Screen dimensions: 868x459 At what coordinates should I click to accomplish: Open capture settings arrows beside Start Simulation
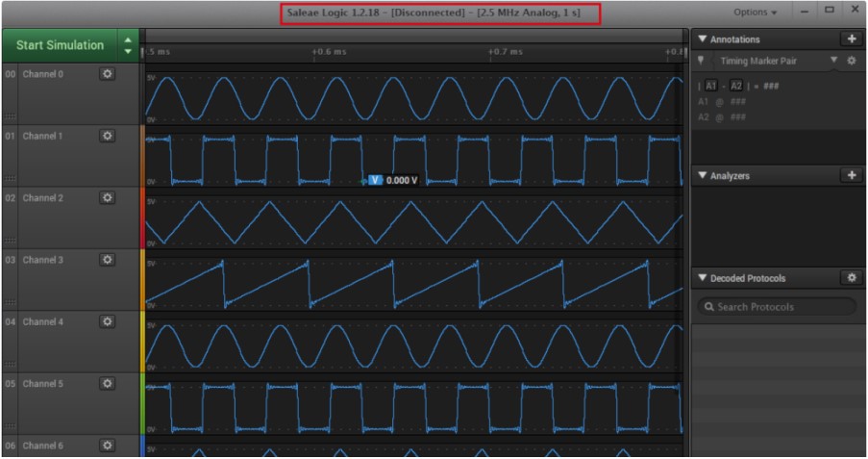point(128,45)
